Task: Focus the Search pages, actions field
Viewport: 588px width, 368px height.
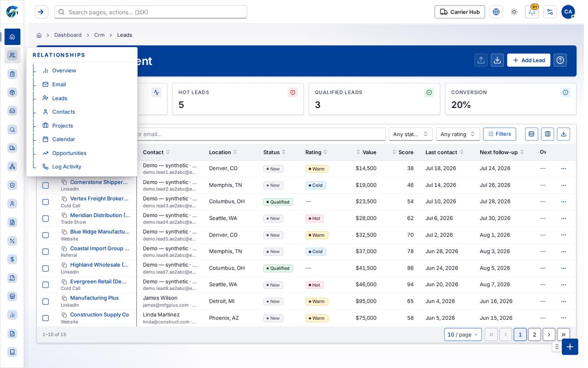Action: (x=151, y=12)
